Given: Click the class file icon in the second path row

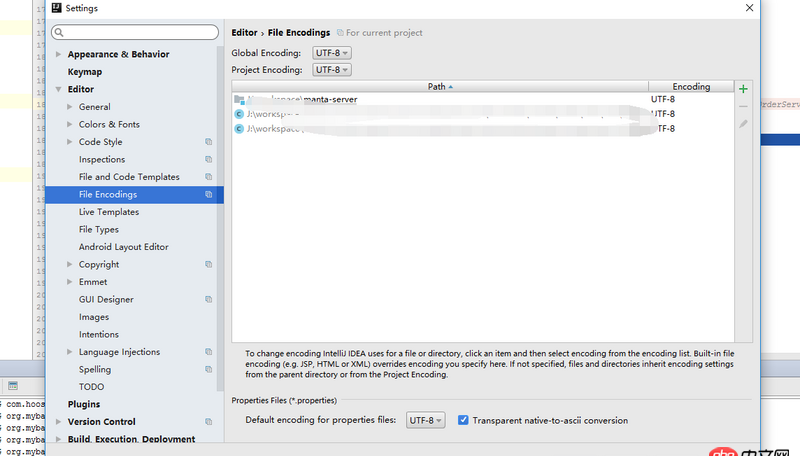Looking at the screenshot, I should 239,114.
